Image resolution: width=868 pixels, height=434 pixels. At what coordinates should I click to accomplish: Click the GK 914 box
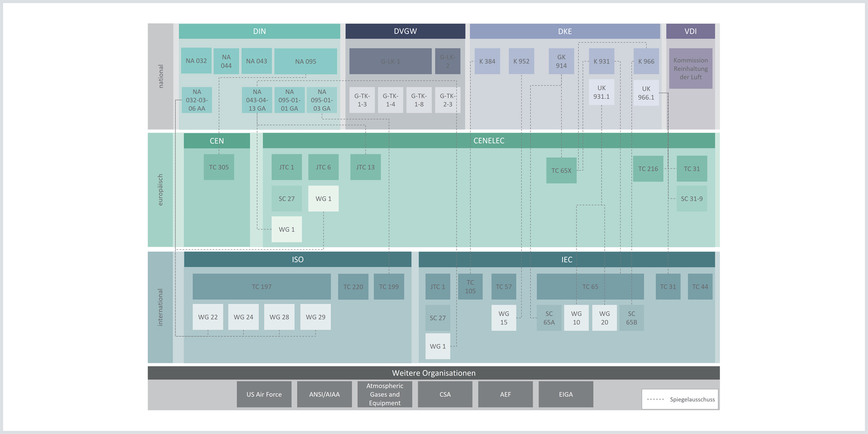click(561, 61)
